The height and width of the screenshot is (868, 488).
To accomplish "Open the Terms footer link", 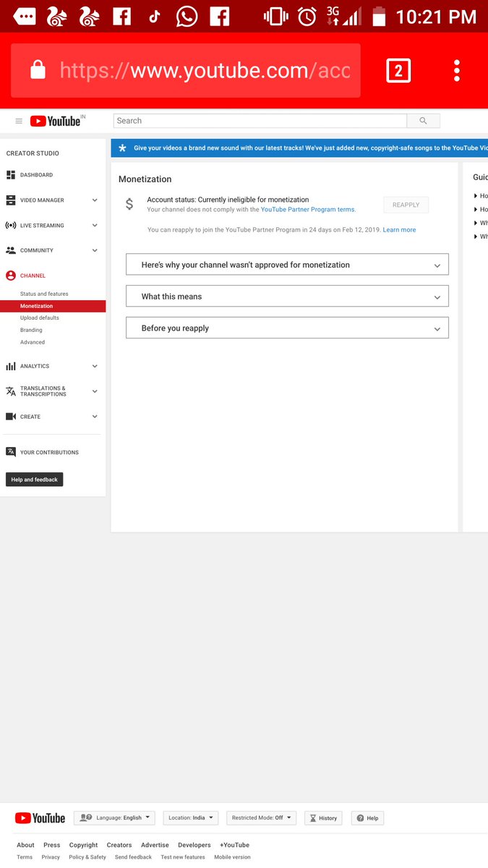I will 25,857.
